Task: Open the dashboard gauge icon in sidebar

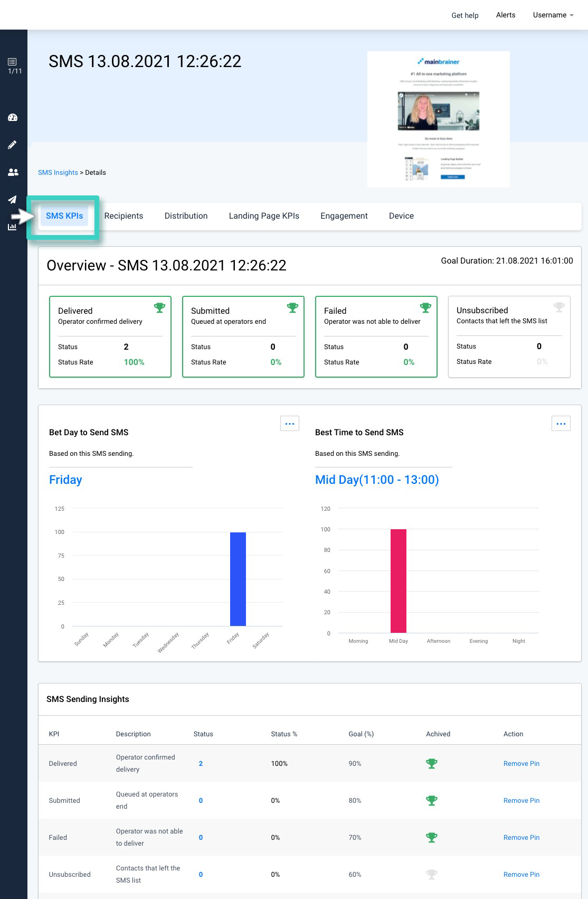Action: click(x=13, y=117)
